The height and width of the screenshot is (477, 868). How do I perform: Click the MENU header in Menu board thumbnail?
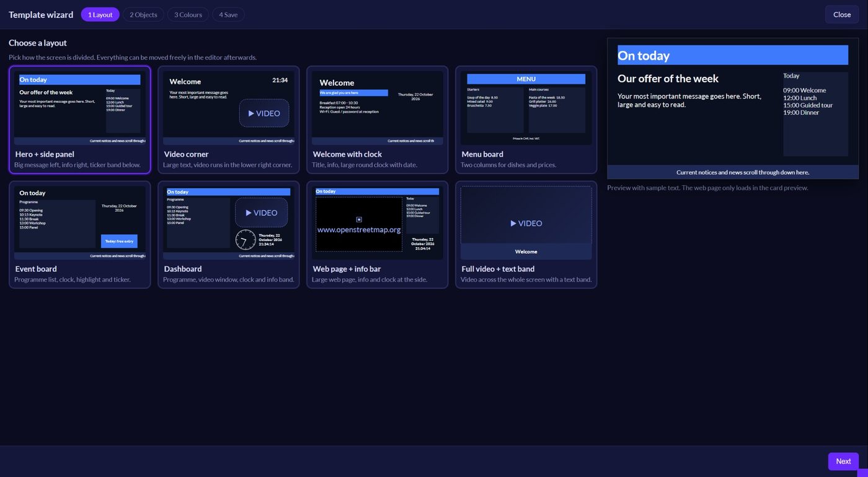pyautogui.click(x=526, y=79)
